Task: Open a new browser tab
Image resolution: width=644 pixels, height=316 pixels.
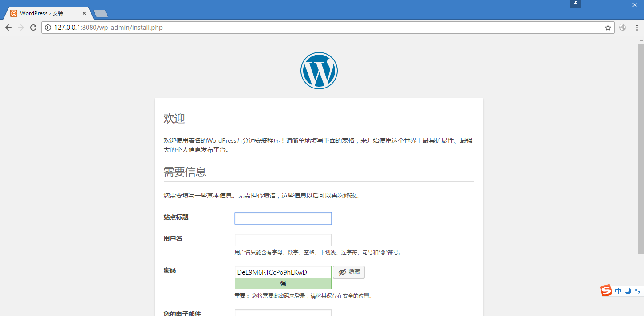Action: click(x=100, y=13)
